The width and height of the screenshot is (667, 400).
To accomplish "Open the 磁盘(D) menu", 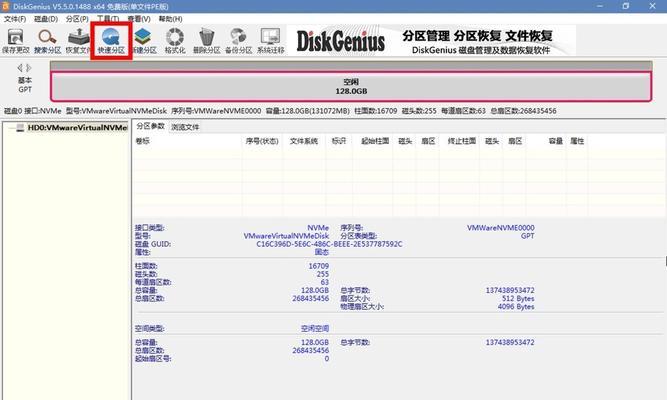I will click(x=46, y=19).
